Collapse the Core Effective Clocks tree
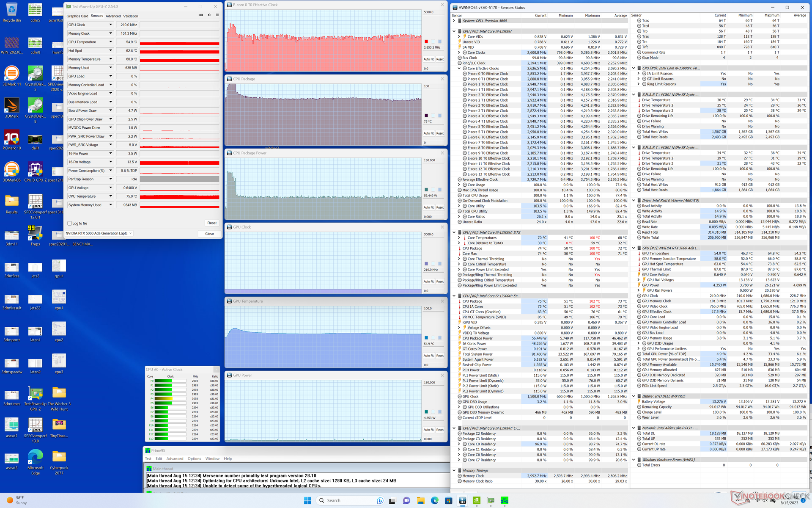This screenshot has width=812, height=508. pyautogui.click(x=459, y=69)
